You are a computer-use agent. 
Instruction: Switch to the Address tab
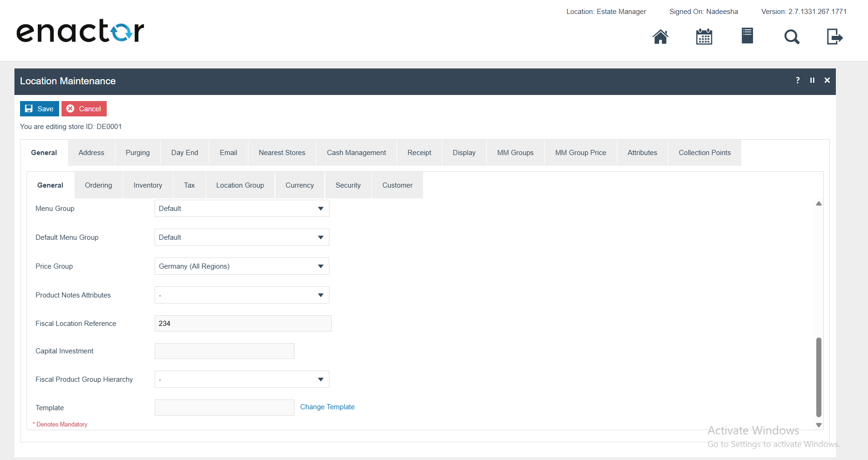pos(91,153)
